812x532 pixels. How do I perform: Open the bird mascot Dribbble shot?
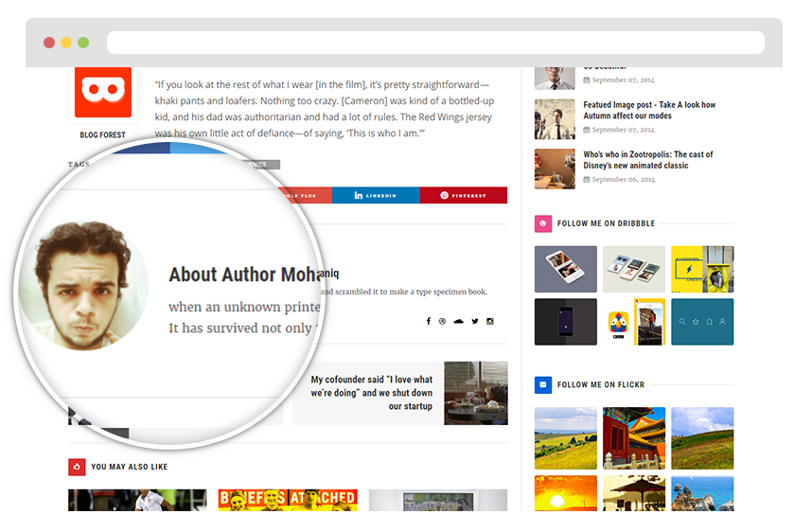(634, 322)
